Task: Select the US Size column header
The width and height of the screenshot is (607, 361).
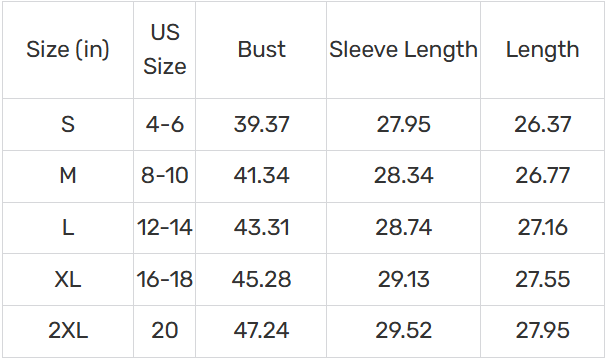Action: point(165,50)
